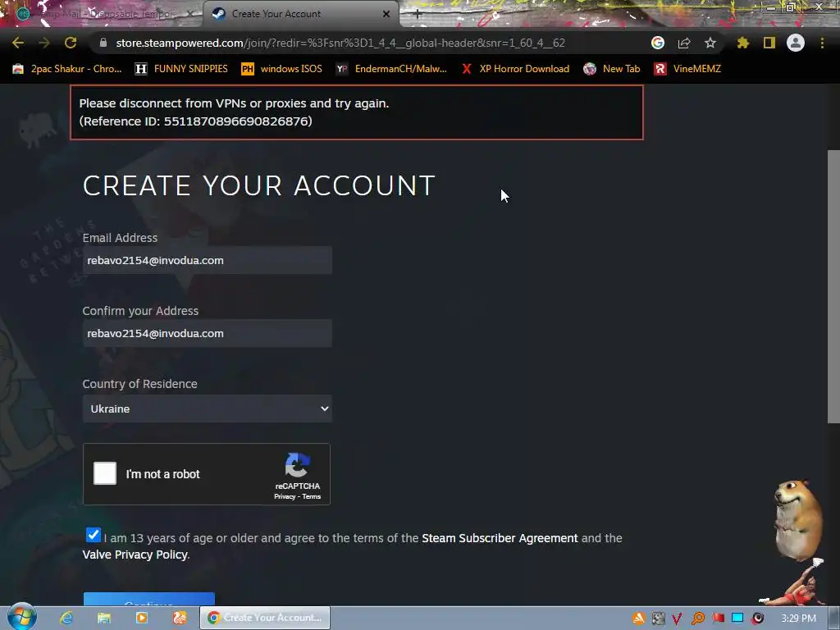The image size is (840, 630).
Task: Click the blue Continue button
Action: tap(149, 599)
